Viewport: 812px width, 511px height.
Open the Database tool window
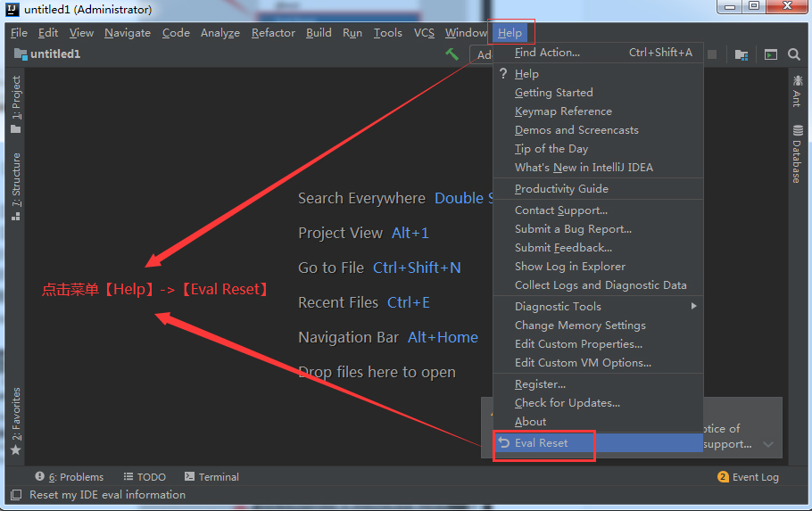[797, 153]
